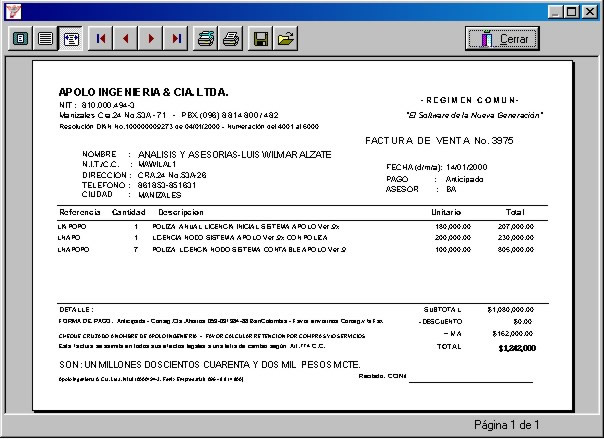Click the grand total $1,242,000
The width and height of the screenshot is (604, 439).
point(517,349)
